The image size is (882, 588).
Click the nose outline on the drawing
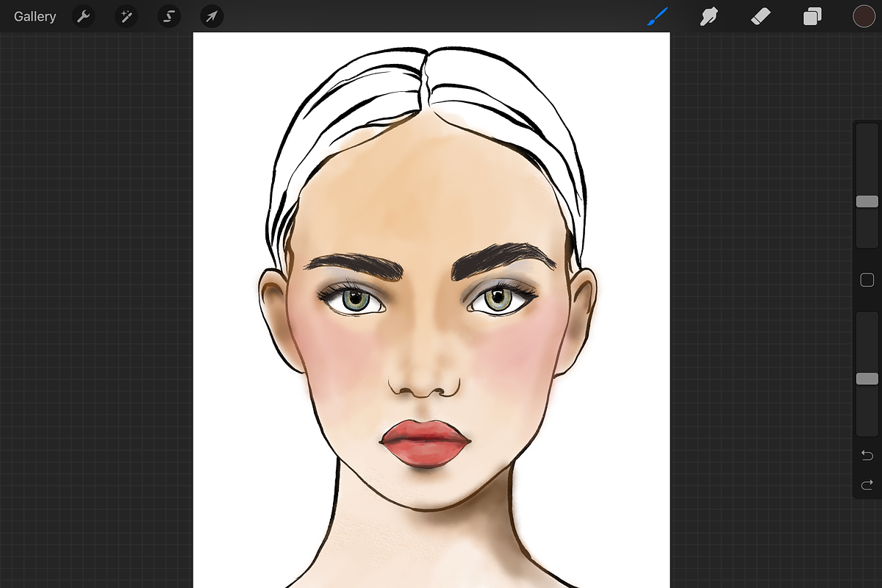point(425,387)
